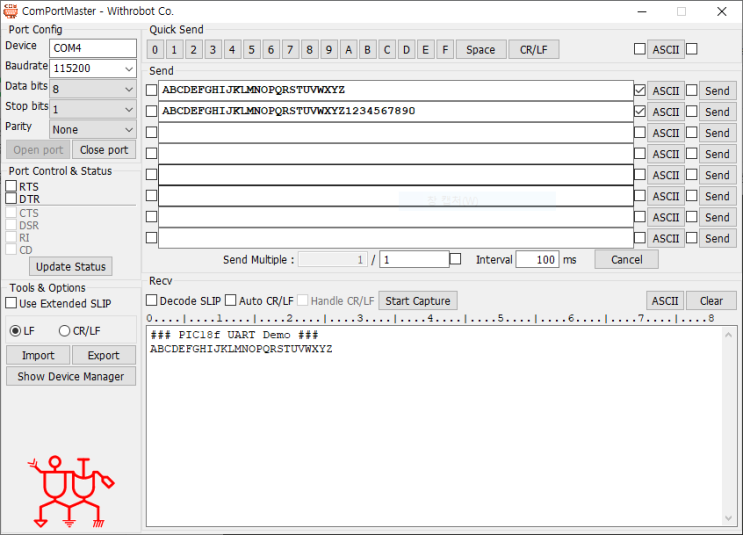Tick the left checkbox of second send row
Screen dimensions: 743x535
(151, 111)
